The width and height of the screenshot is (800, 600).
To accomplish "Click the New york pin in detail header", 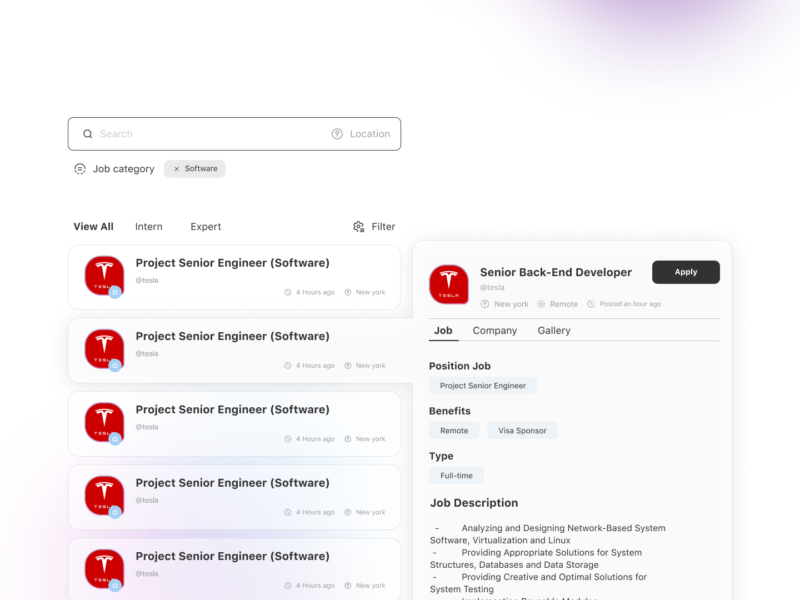I will coord(485,304).
